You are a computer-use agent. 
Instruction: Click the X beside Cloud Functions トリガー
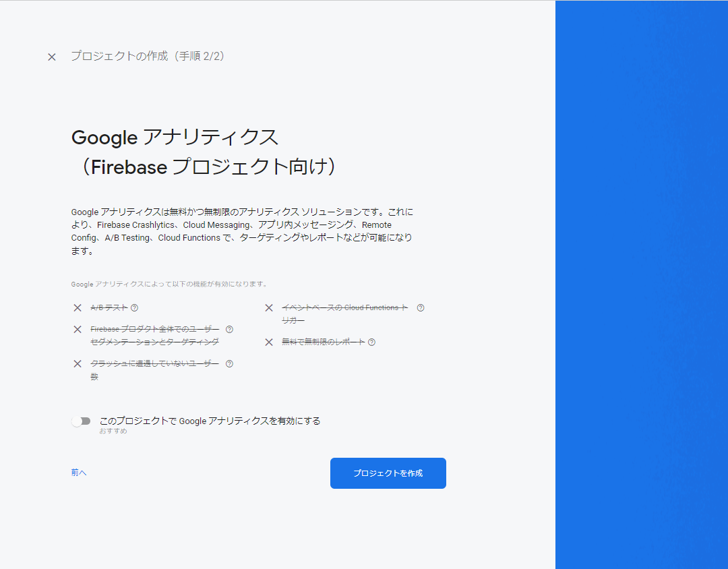[269, 307]
